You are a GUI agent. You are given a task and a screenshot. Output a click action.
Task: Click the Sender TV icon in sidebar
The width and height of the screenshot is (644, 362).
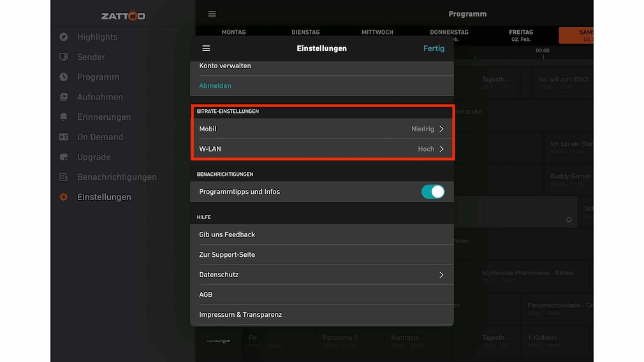pos(64,57)
